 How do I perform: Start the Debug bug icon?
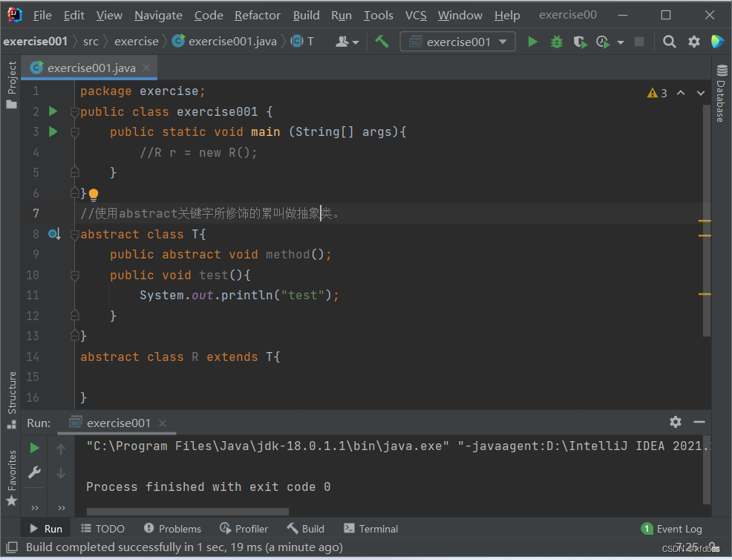click(556, 42)
